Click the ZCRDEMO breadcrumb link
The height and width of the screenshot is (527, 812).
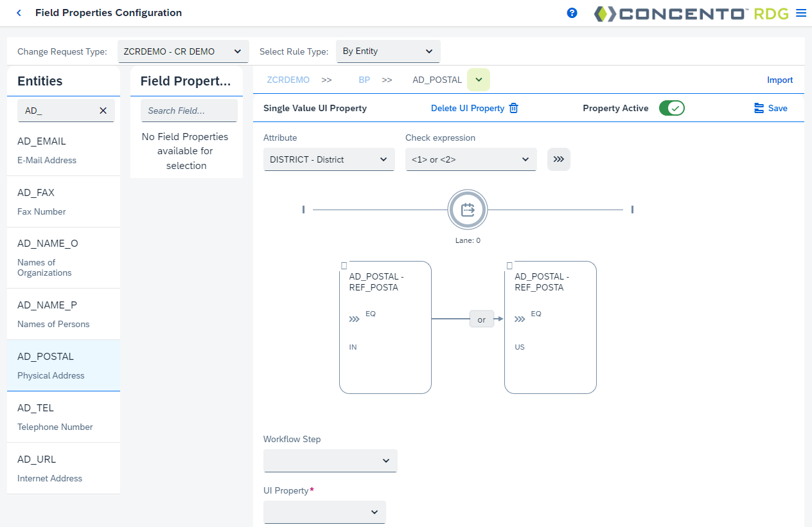(288, 80)
